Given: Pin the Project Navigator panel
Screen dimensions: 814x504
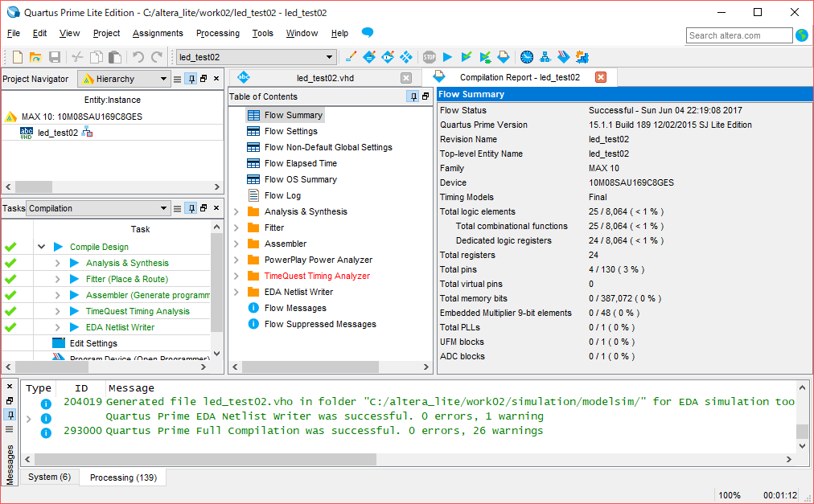Looking at the screenshot, I should pos(191,79).
